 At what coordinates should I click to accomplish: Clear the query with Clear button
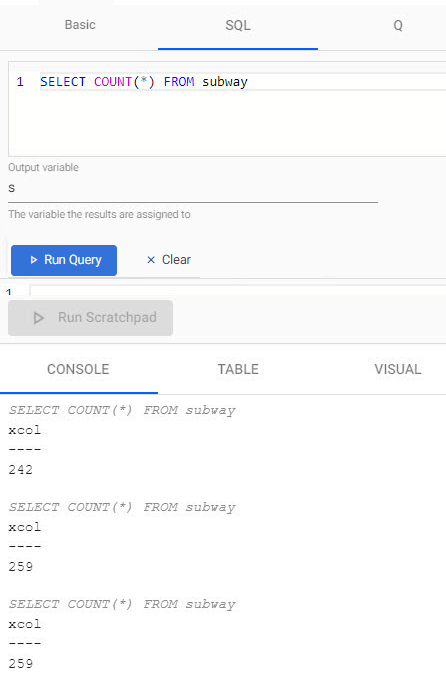pyautogui.click(x=169, y=260)
